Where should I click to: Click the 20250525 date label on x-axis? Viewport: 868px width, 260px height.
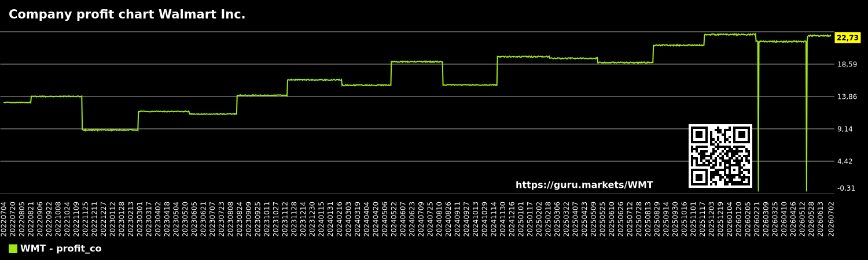coord(603,219)
